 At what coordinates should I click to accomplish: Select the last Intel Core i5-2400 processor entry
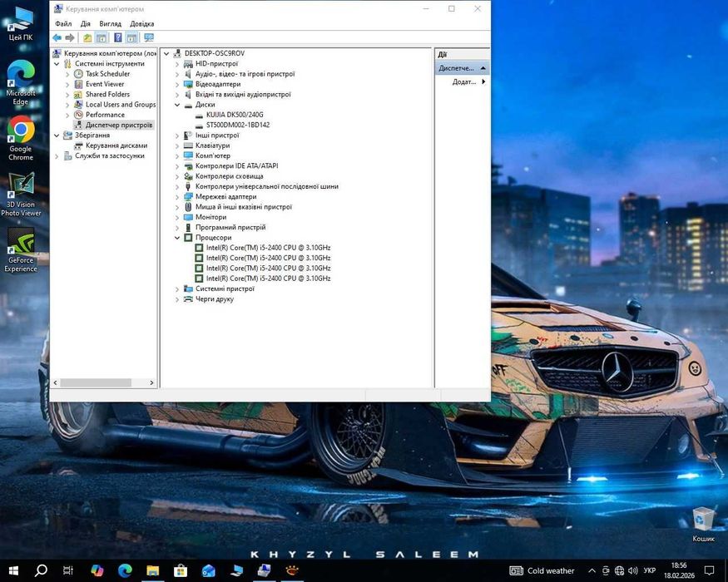(269, 279)
